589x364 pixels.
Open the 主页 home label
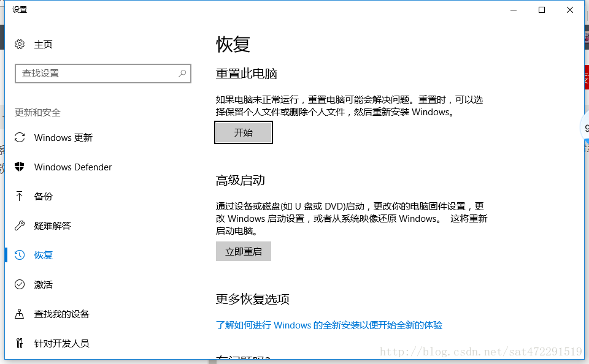pos(43,45)
